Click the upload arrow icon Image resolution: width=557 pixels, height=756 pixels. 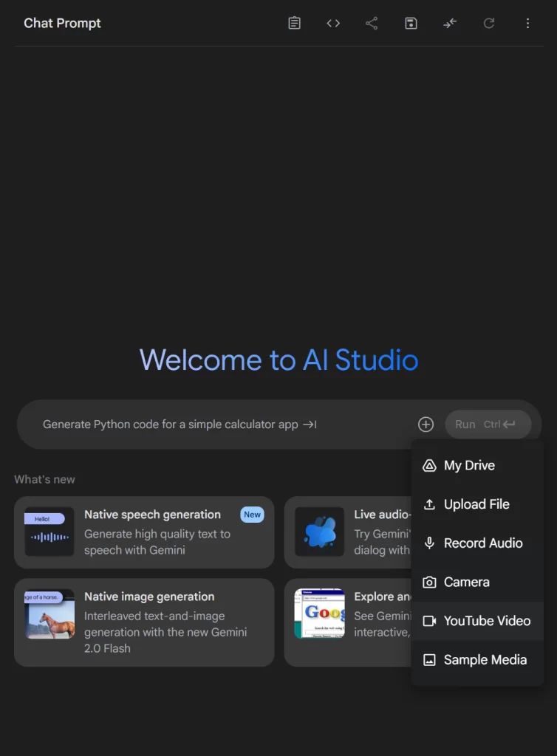coord(429,504)
